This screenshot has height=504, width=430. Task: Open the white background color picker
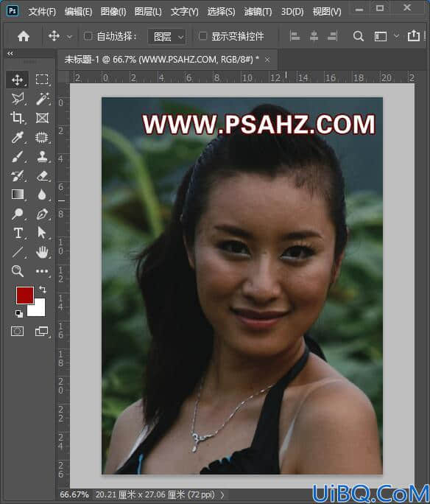[38, 309]
